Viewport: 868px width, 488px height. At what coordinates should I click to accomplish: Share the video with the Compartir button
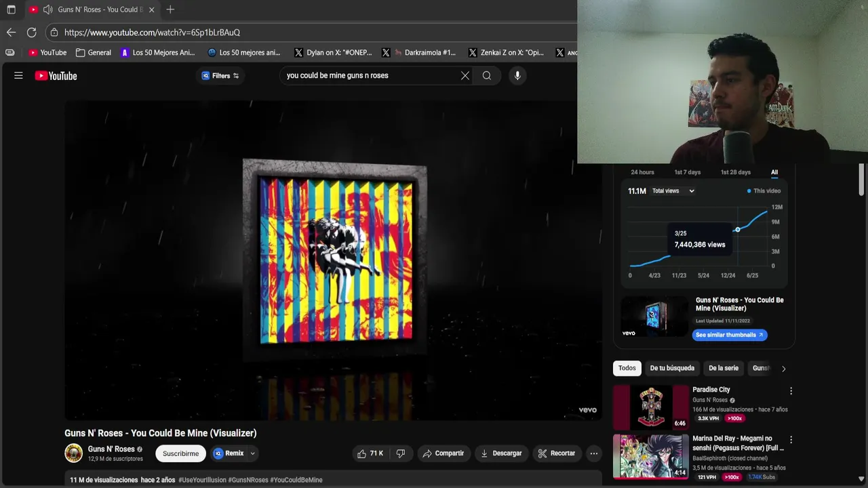click(443, 453)
